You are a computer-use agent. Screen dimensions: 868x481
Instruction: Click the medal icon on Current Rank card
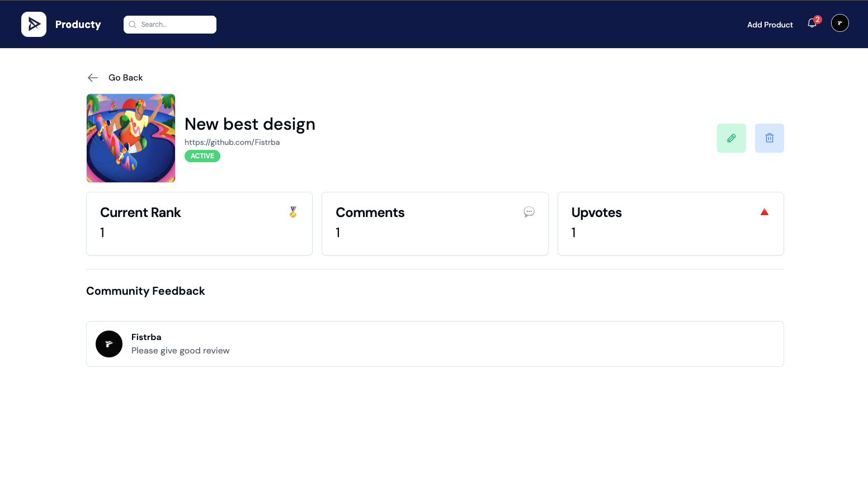[x=293, y=212]
